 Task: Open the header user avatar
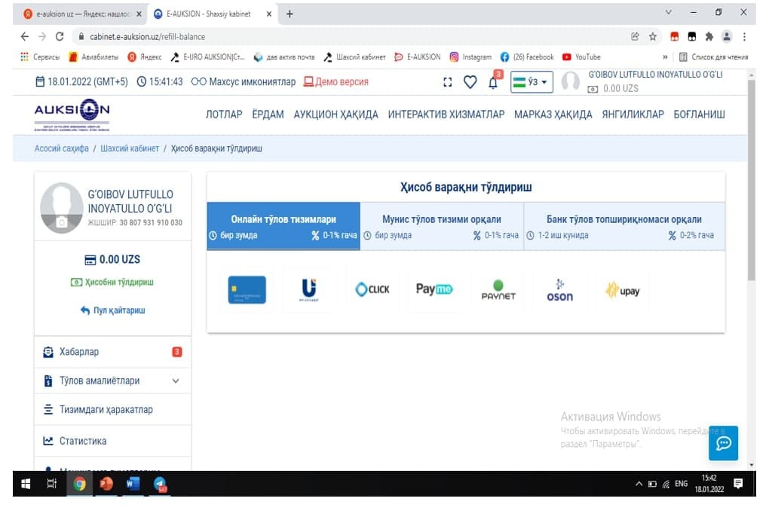[570, 81]
